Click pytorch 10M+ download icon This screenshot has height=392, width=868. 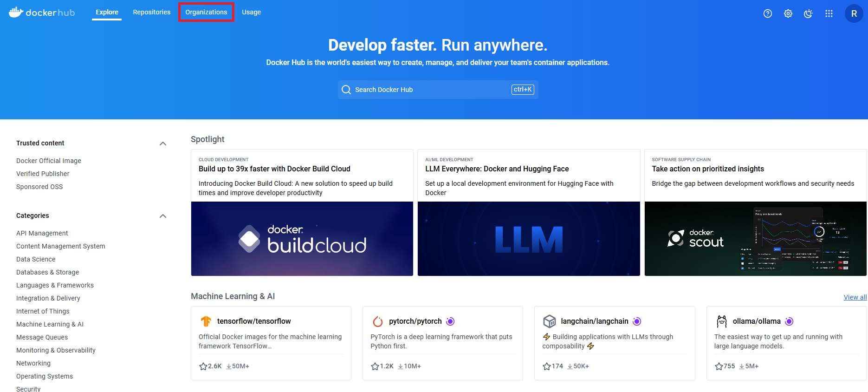[401, 366]
